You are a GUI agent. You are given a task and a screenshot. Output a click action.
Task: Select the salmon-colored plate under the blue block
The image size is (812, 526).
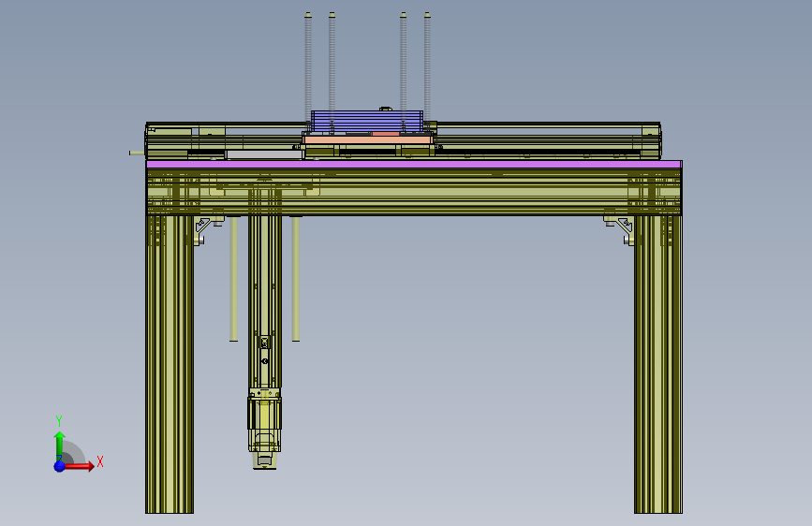pos(366,139)
